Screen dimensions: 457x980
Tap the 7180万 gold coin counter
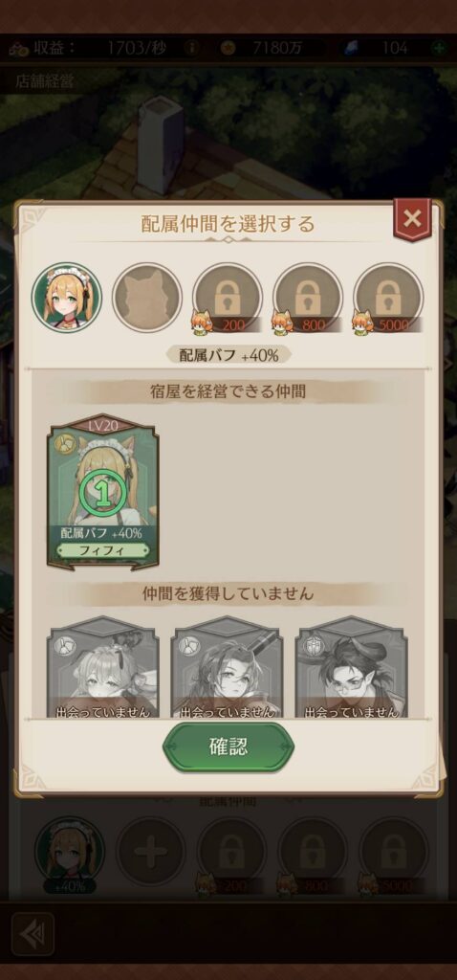(272, 48)
